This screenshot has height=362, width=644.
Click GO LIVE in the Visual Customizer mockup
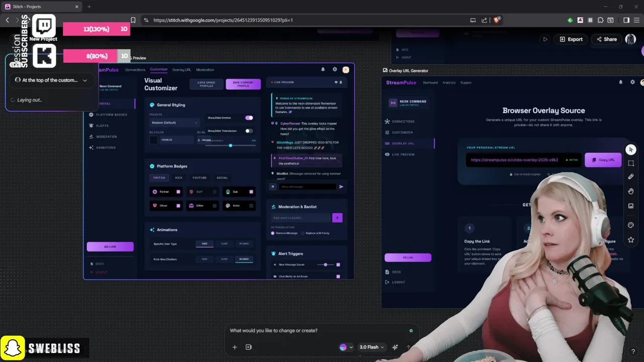110,246
